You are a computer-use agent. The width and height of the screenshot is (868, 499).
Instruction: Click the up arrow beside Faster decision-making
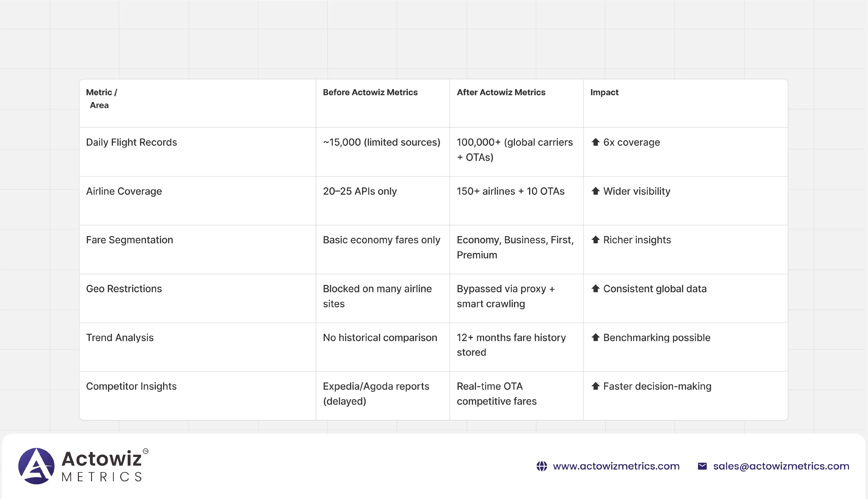(x=595, y=386)
